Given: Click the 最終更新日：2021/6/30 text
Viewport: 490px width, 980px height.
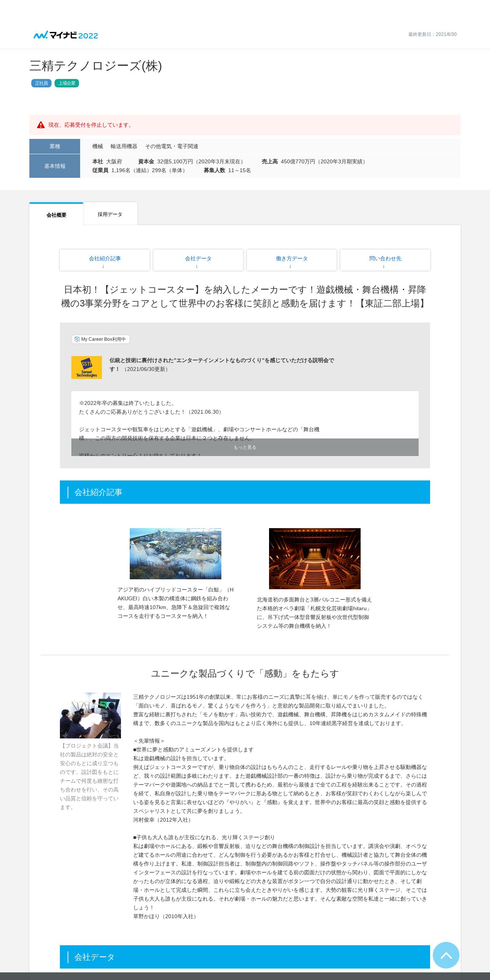Looking at the screenshot, I should tap(432, 34).
